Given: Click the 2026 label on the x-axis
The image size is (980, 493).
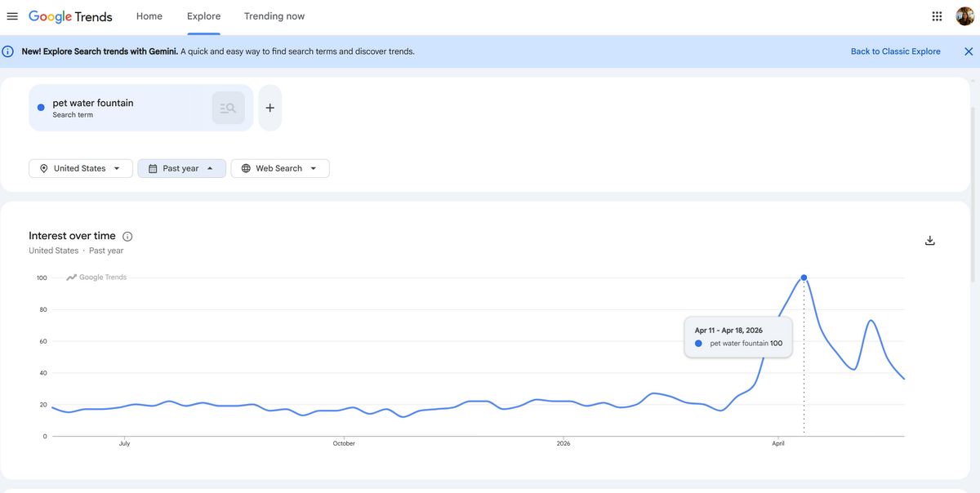Looking at the screenshot, I should [563, 443].
